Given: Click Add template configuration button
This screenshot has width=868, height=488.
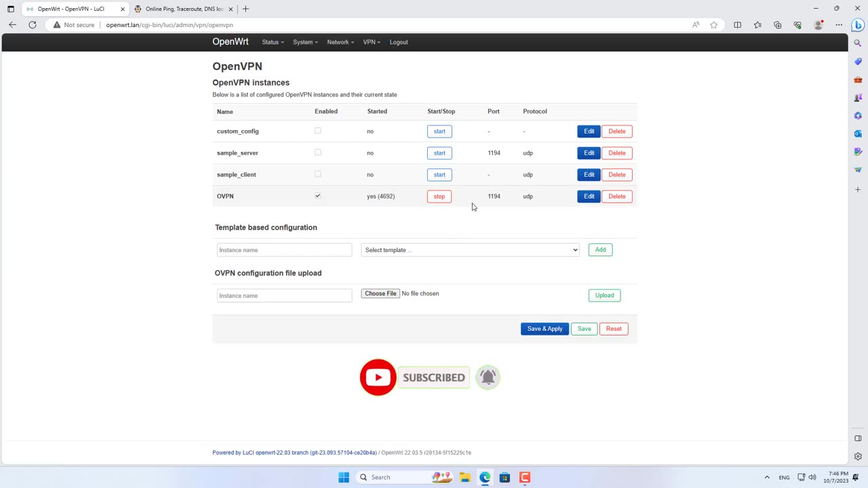Looking at the screenshot, I should (x=600, y=250).
